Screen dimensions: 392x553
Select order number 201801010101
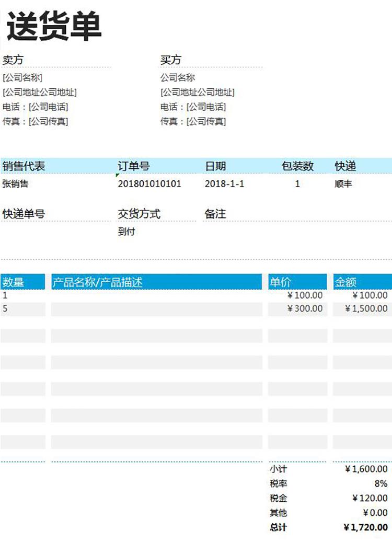[149, 183]
